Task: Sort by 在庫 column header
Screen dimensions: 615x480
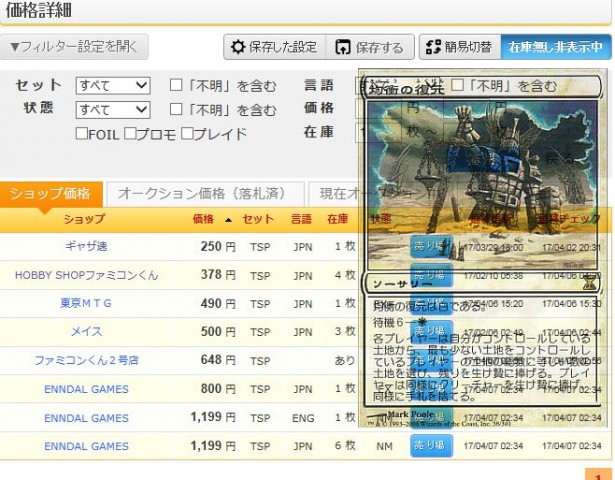Action: point(338,219)
